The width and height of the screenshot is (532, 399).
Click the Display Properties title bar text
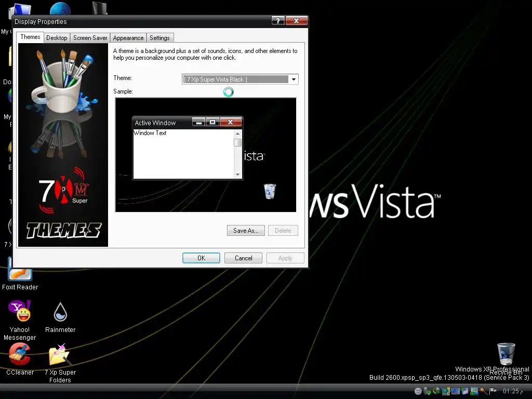41,21
